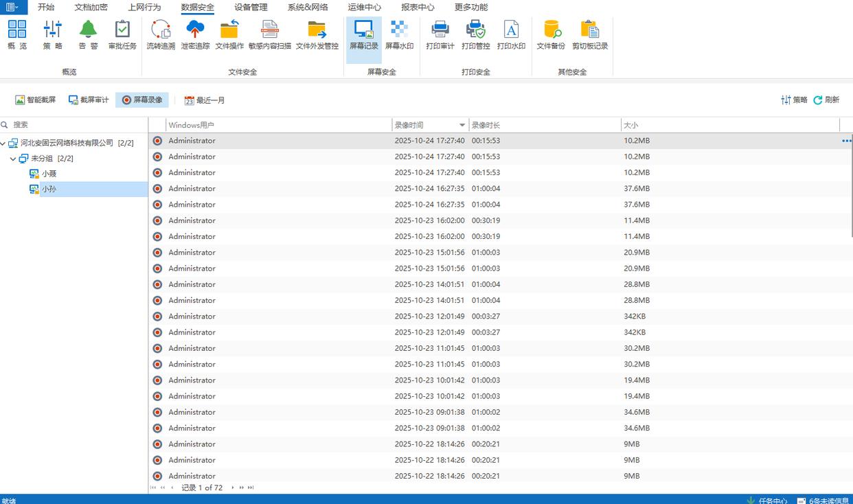Click the 搜索 search input field
The image size is (853, 504).
(76, 125)
